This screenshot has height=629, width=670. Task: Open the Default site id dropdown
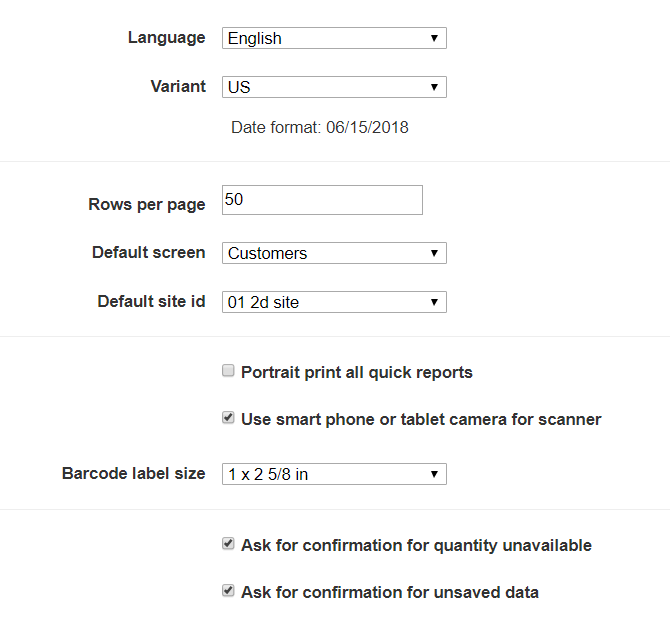tap(334, 302)
